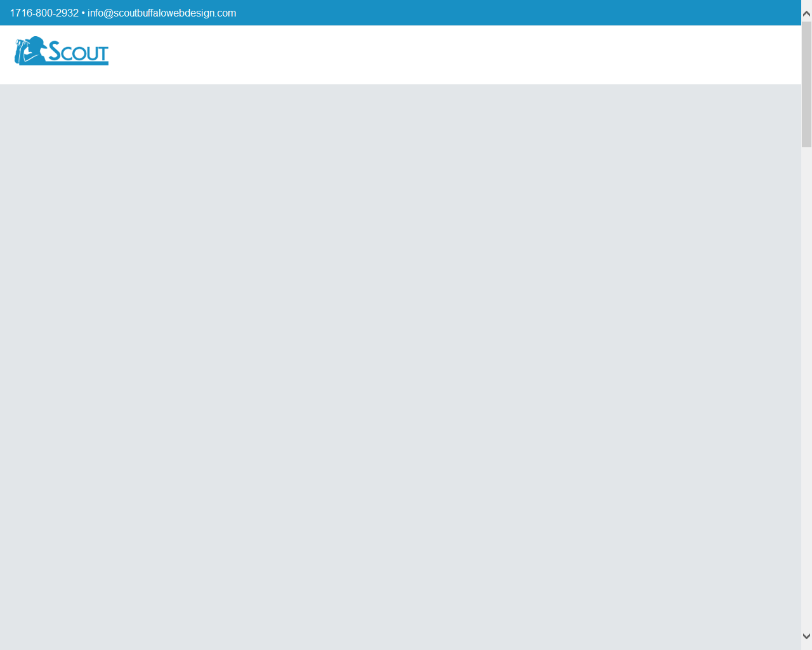The image size is (812, 650).
Task: Click the scrollbar track below the thumb
Action: click(x=806, y=381)
